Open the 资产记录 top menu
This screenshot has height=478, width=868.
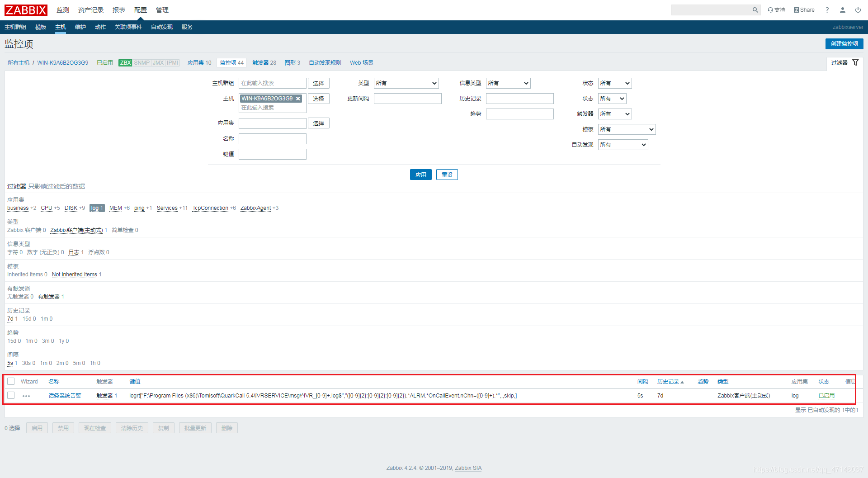click(x=91, y=10)
